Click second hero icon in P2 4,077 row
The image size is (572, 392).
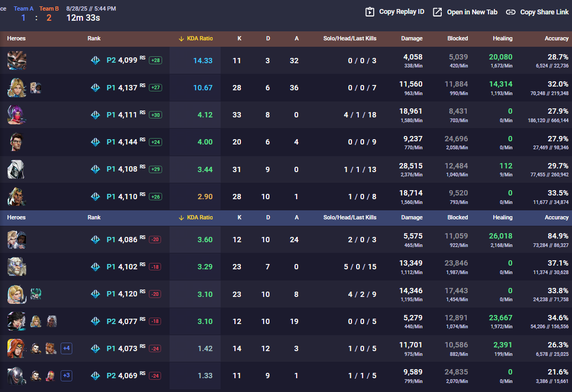coord(36,321)
